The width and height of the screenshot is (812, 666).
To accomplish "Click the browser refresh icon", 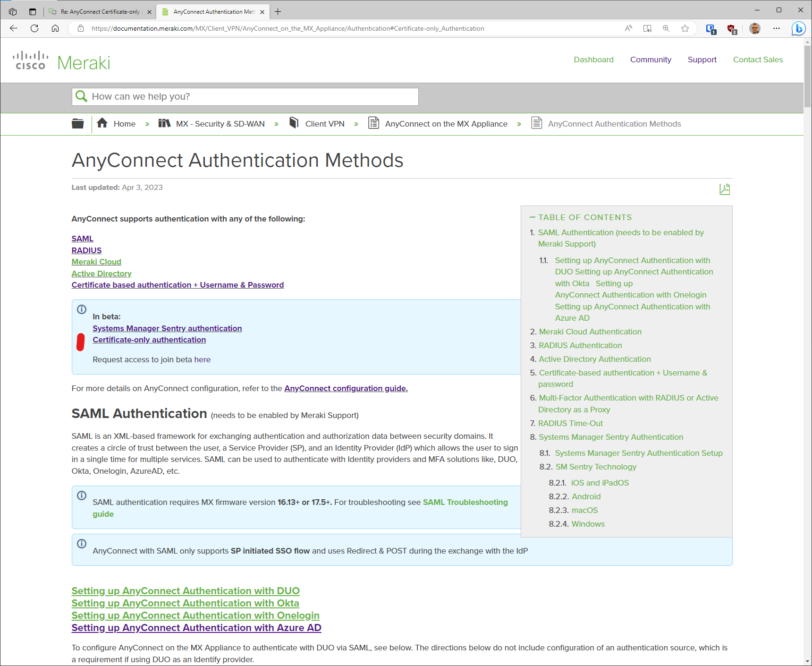I will click(34, 28).
